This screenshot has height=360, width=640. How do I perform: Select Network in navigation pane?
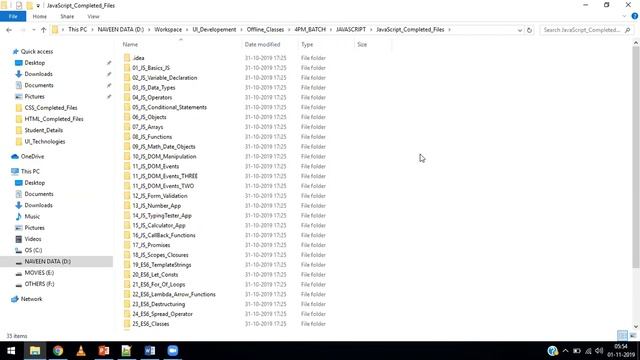31,299
